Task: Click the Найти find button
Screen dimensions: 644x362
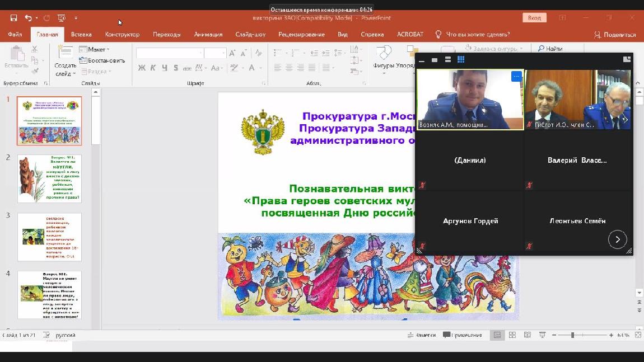Action: click(x=550, y=49)
